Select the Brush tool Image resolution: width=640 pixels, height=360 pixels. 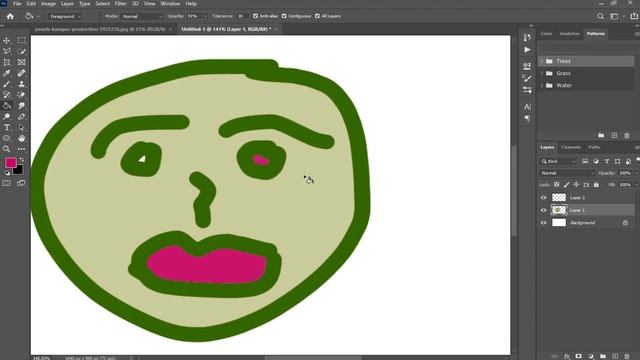tap(7, 84)
